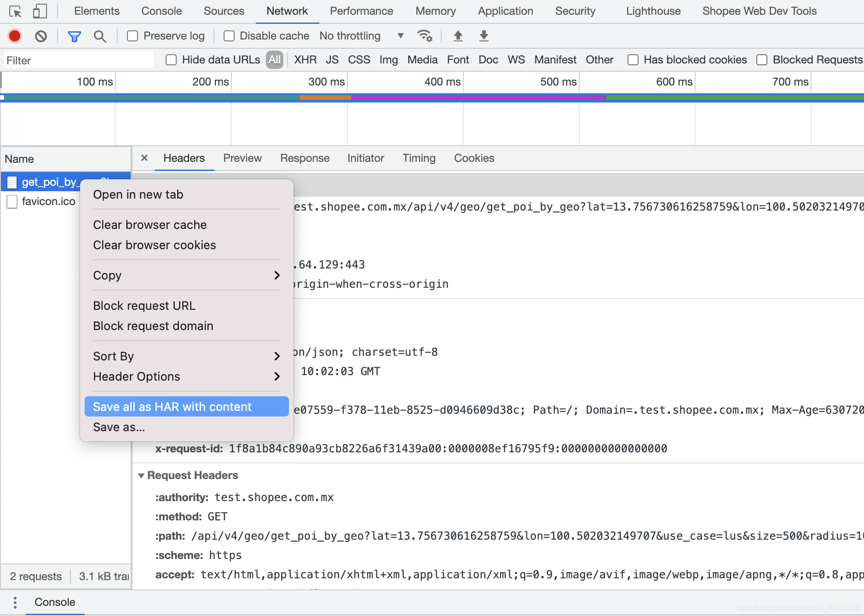Switch to the Console panel tab

click(161, 11)
